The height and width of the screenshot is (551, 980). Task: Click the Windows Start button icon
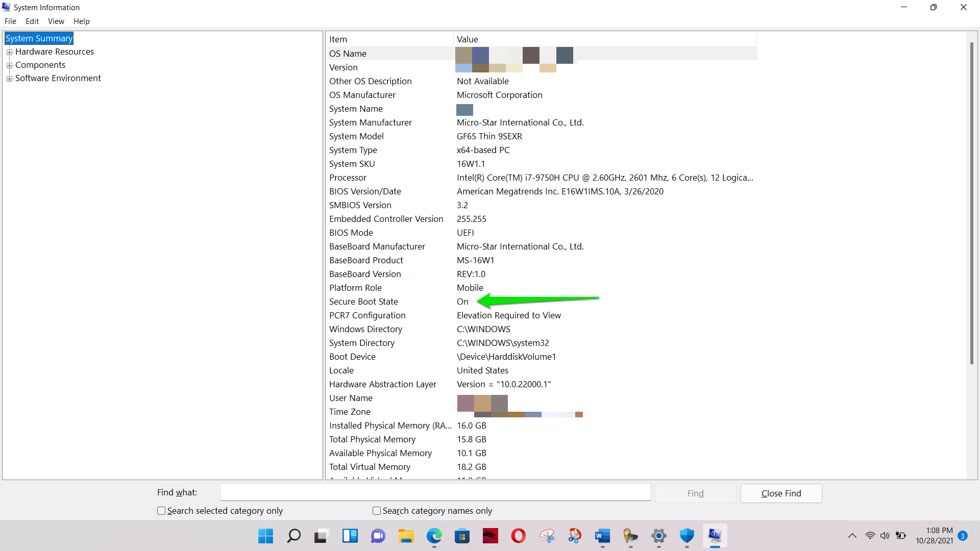[265, 536]
